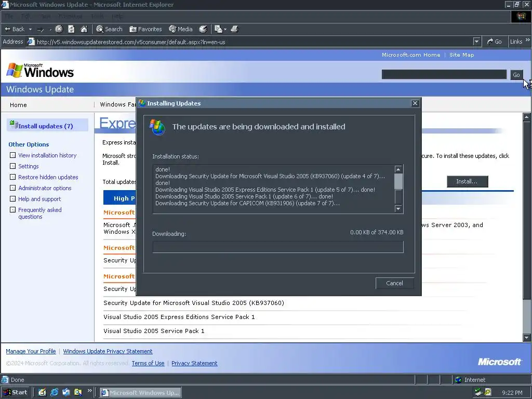Click the Downloading progress bar

(x=278, y=247)
